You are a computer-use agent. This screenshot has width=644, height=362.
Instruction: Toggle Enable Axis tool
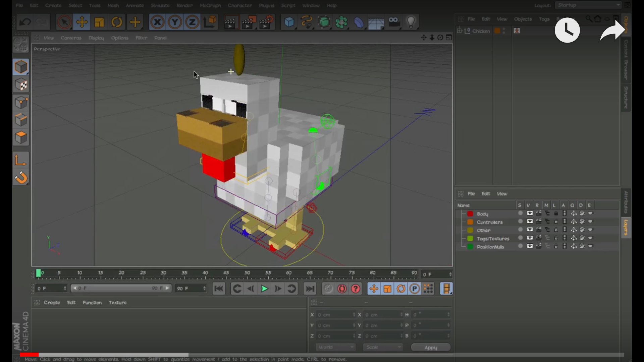[x=21, y=160]
